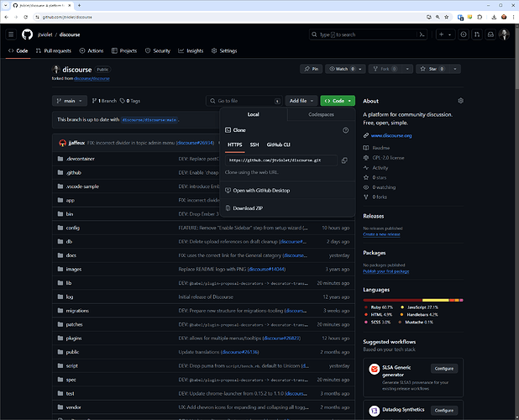Viewport: 519px width, 420px height.
Task: Click the GitHub Octocat logo
Action: click(27, 34)
